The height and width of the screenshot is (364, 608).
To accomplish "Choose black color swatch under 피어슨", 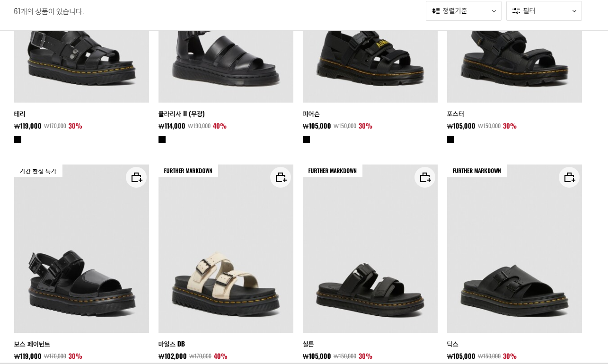I will coord(306,139).
